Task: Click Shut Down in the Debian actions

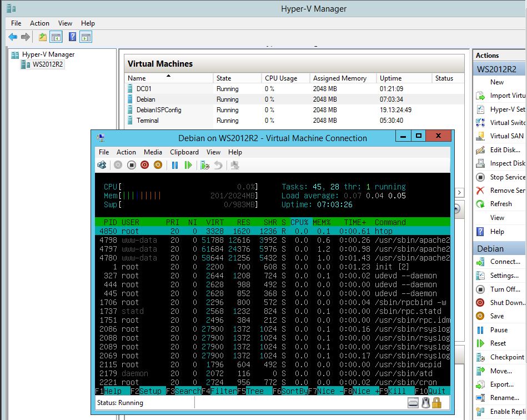Action: (x=507, y=303)
